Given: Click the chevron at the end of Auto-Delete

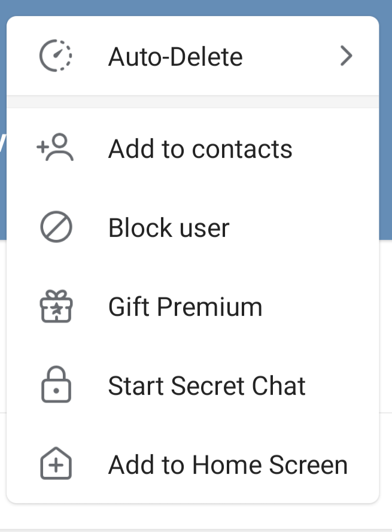Looking at the screenshot, I should click(346, 56).
